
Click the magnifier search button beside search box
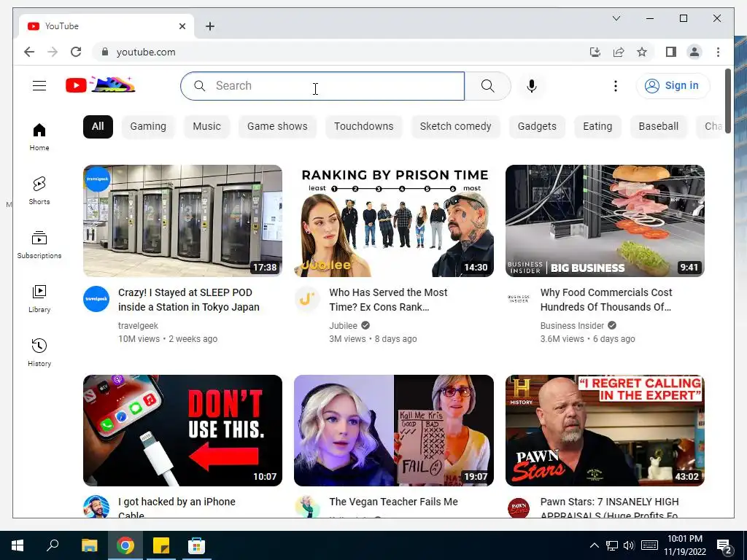[x=487, y=86]
